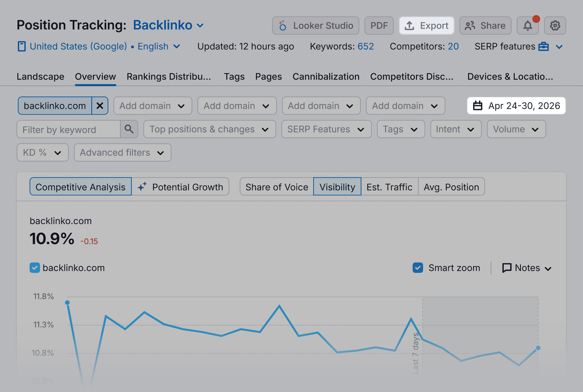Viewport: 583px width, 392px height.
Task: Go to the Tags tab
Action: pos(234,76)
